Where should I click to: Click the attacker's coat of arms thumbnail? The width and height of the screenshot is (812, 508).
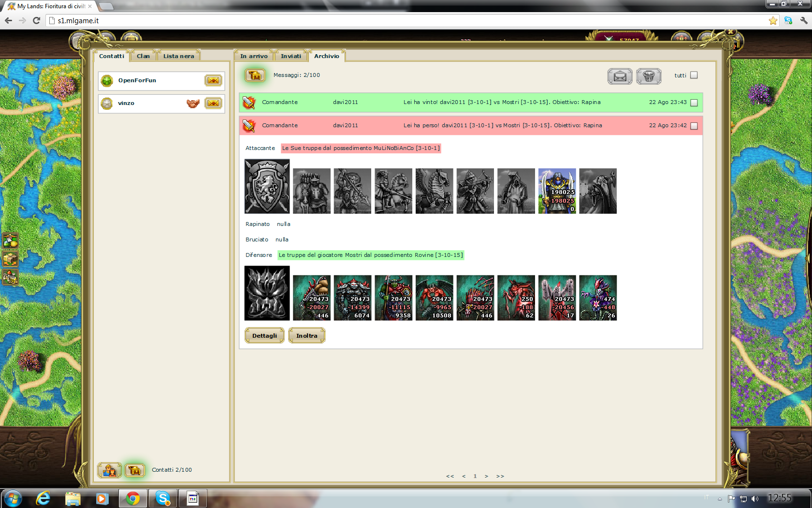(x=267, y=186)
